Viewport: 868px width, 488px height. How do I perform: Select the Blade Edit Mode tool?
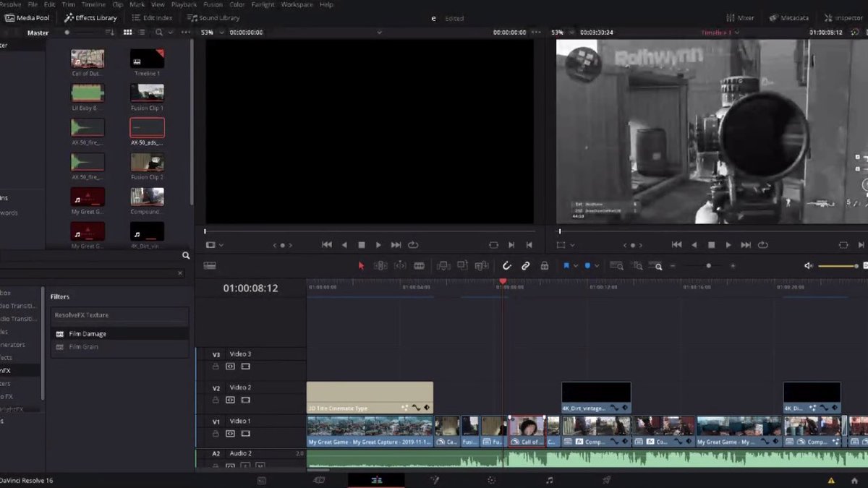419,266
